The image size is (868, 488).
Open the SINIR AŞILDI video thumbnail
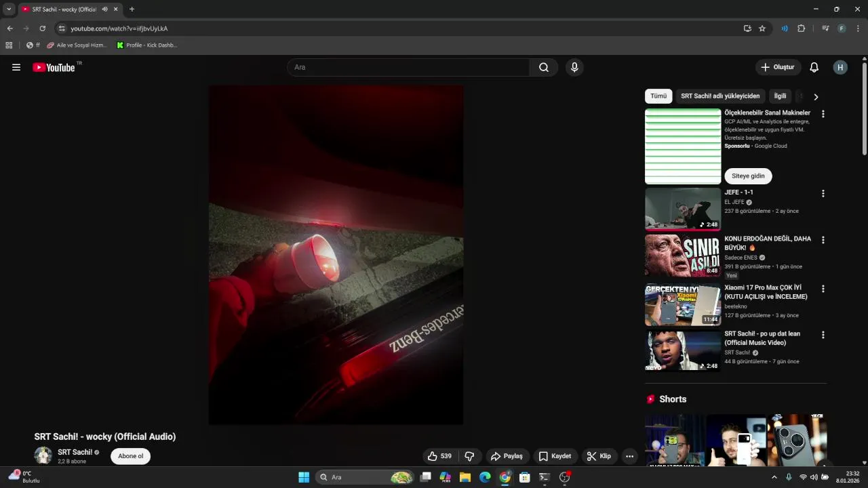683,256
